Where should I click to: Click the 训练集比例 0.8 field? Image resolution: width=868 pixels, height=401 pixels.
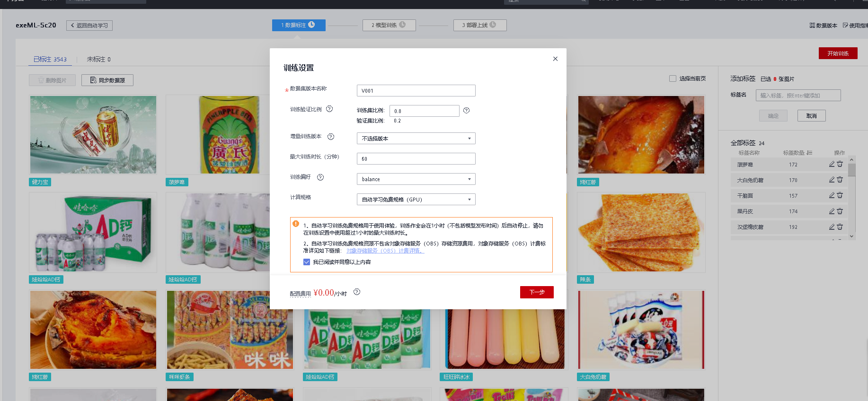[425, 111]
